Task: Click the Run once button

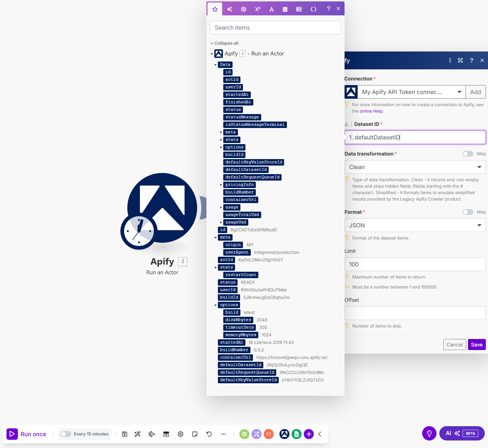Action: coord(27,434)
